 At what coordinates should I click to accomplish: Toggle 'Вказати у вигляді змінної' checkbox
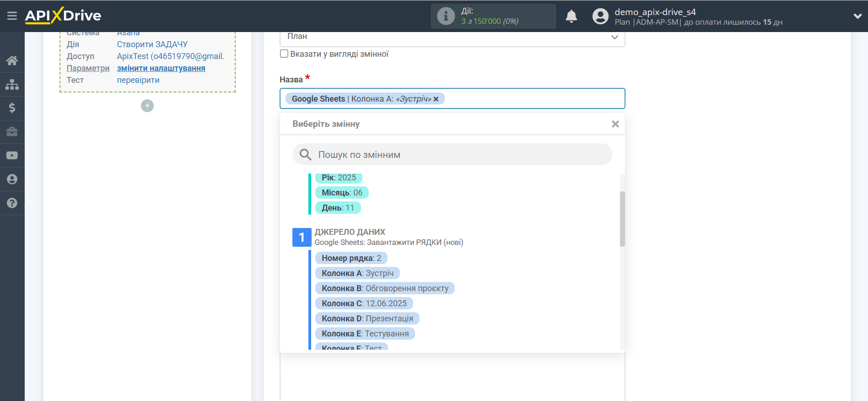(284, 54)
